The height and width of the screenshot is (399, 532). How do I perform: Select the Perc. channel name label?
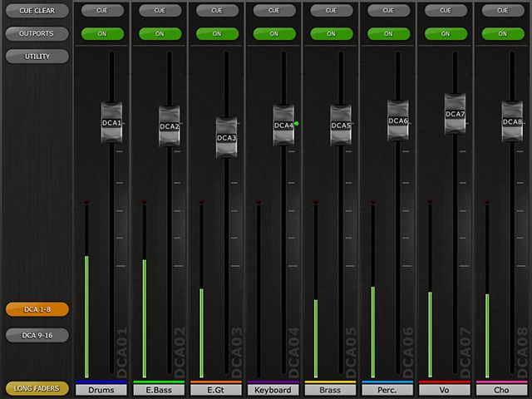tap(387, 390)
